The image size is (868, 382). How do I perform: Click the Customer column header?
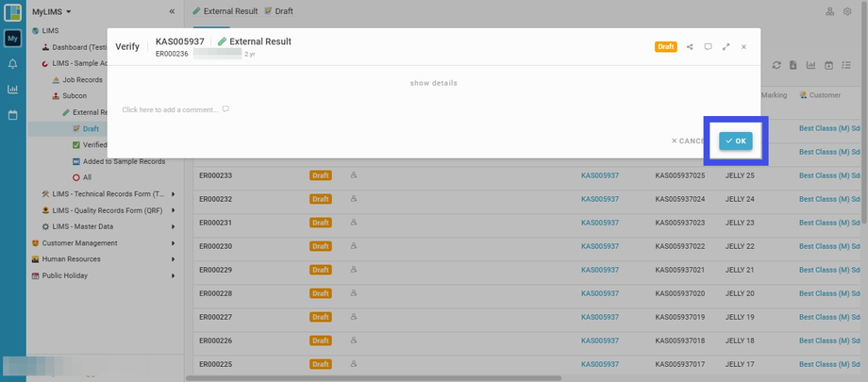(x=820, y=95)
